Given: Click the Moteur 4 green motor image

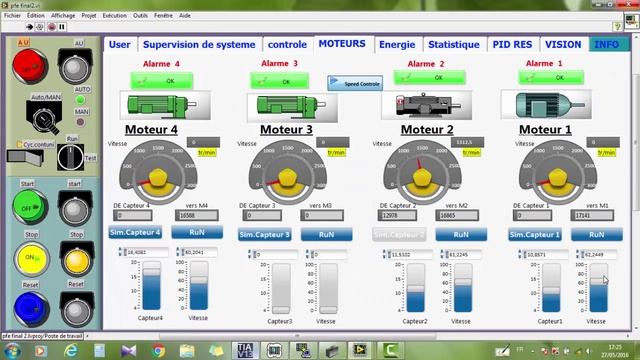Looking at the screenshot, I should pyautogui.click(x=165, y=105).
